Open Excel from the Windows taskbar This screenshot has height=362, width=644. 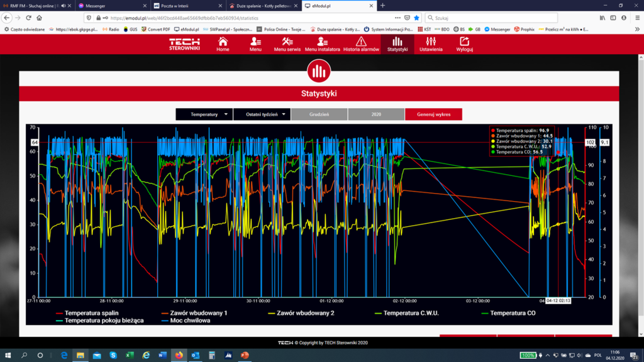(130, 355)
